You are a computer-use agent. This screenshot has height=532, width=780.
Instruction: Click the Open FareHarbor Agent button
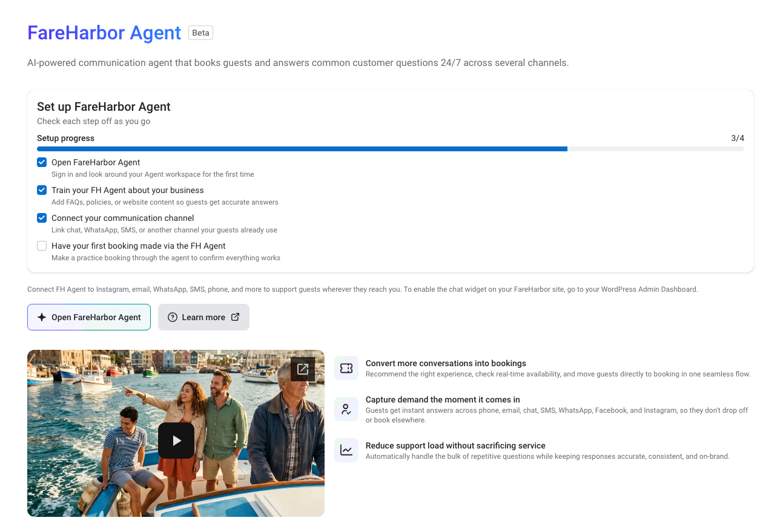pyautogui.click(x=89, y=317)
